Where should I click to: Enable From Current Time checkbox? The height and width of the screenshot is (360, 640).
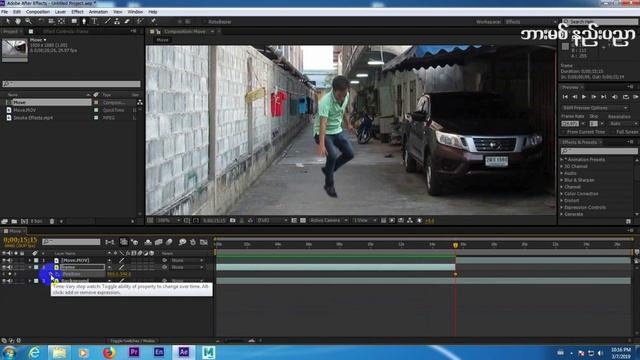click(564, 132)
